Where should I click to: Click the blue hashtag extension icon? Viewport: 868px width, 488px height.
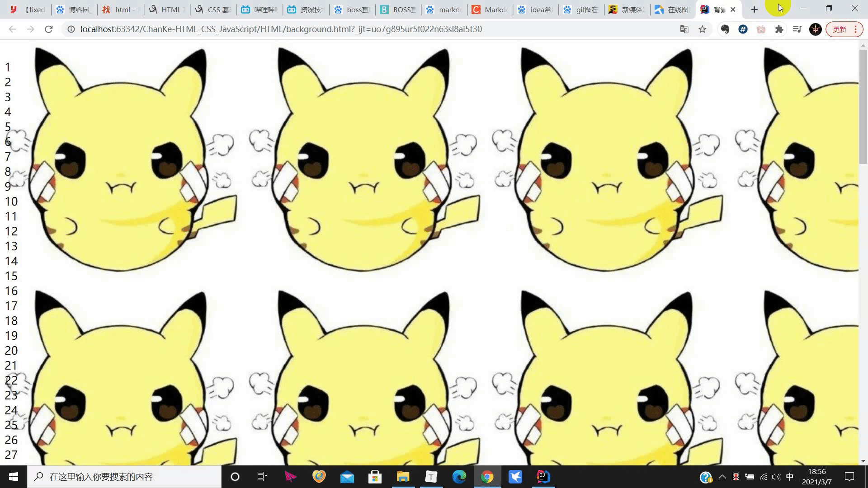click(x=743, y=29)
